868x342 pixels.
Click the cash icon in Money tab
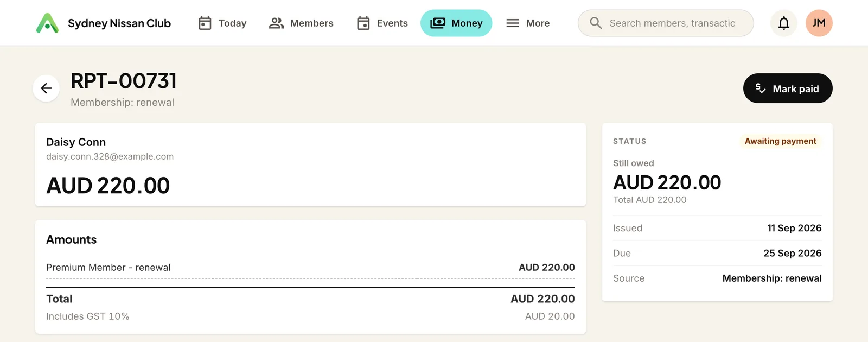[438, 23]
